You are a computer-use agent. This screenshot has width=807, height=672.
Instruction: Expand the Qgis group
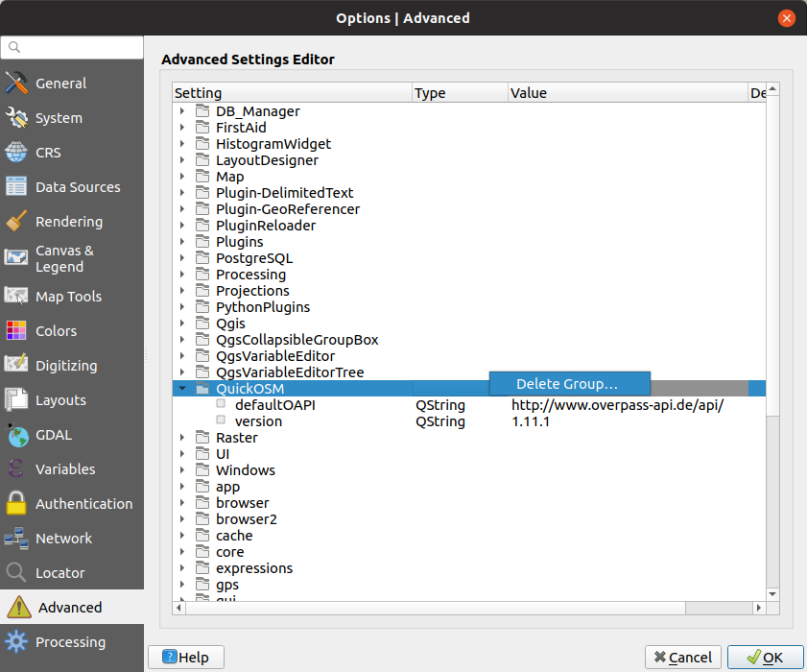click(x=181, y=323)
